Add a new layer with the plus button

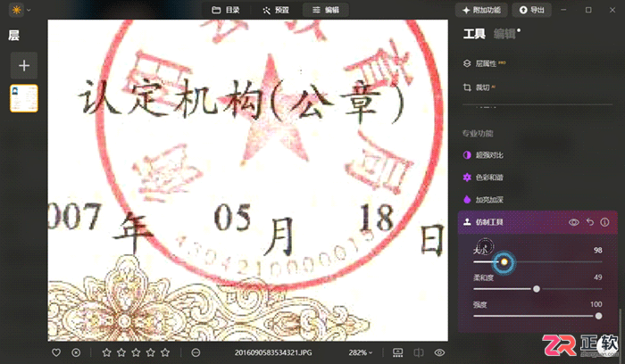pyautogui.click(x=24, y=65)
